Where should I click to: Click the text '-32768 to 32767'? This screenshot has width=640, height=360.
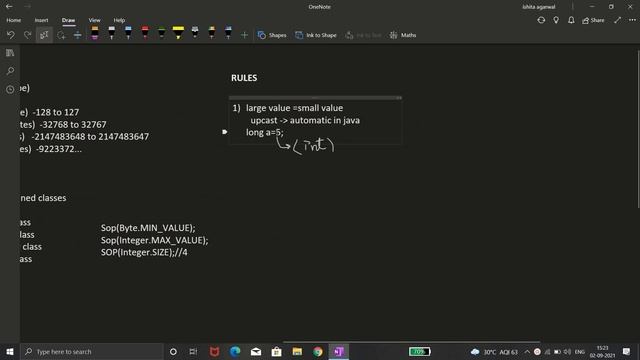[73, 124]
